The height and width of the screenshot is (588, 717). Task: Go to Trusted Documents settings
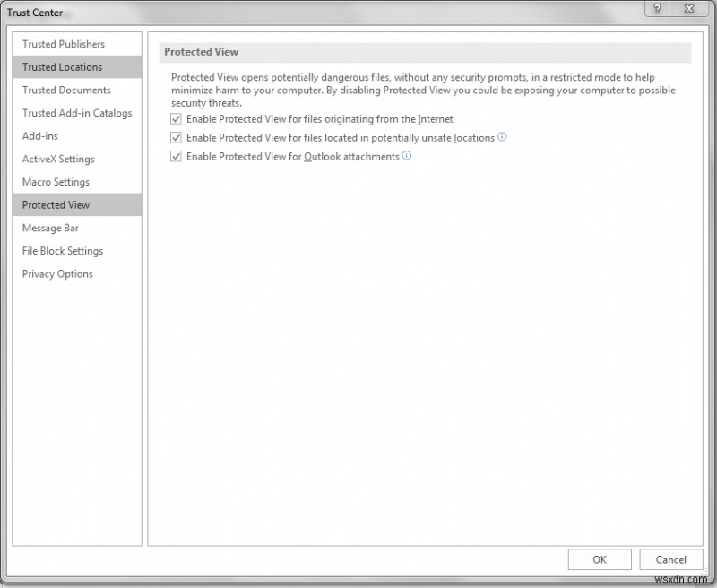click(77, 90)
